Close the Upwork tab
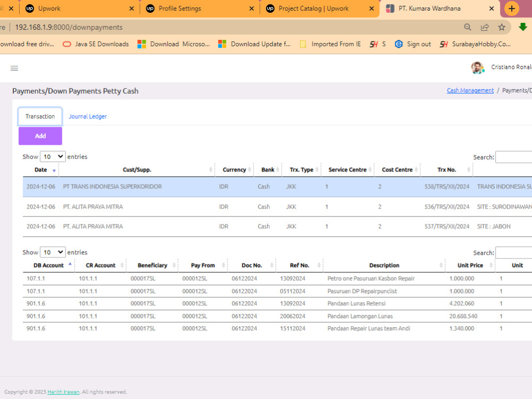Screen dimensions: 532x399 click(131, 9)
